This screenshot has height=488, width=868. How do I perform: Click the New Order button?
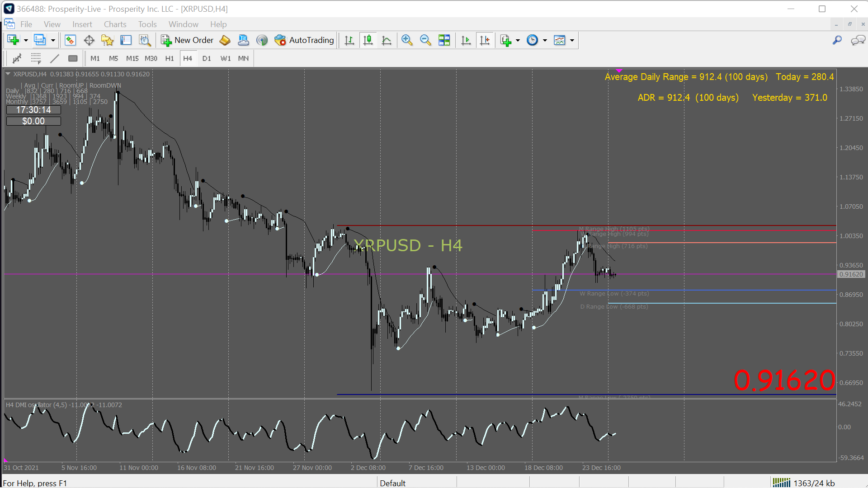click(x=187, y=40)
